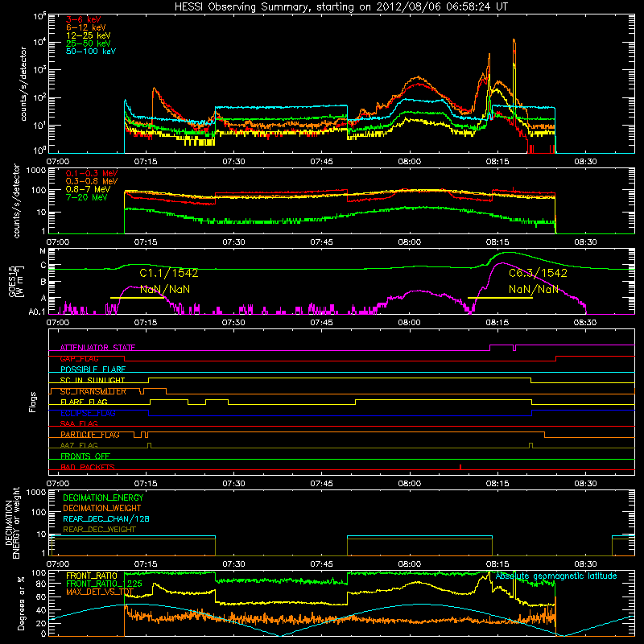Click the SAA_FLAG label
644x644 pixels.
[79, 424]
